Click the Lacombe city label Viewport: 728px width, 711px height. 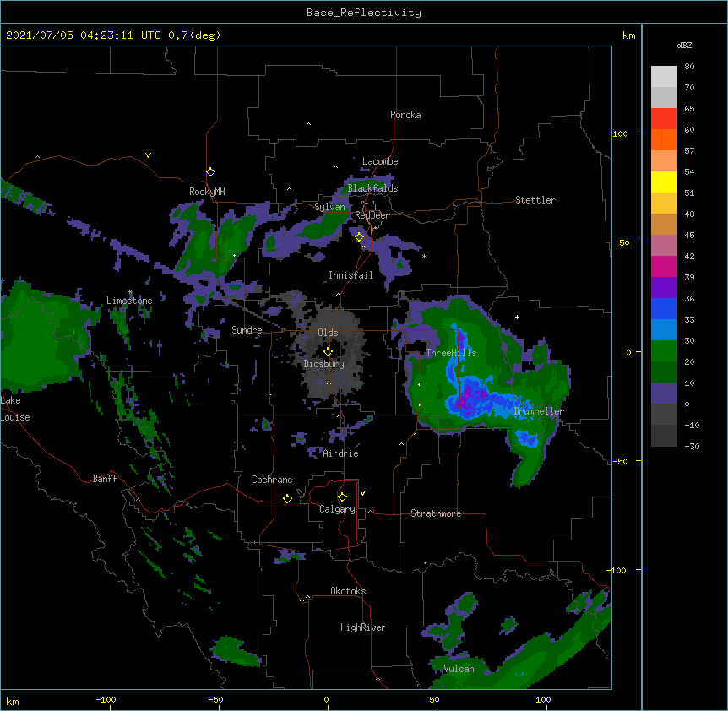pos(380,161)
